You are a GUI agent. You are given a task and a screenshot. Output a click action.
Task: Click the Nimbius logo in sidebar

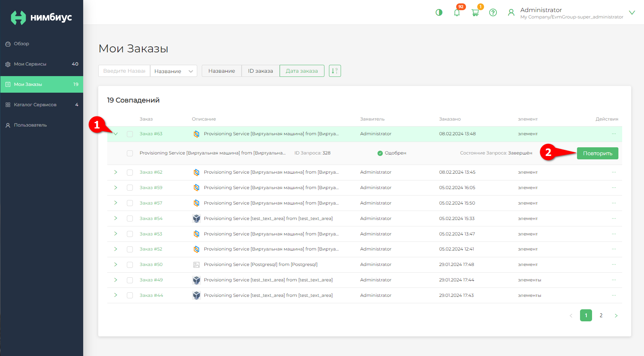(41, 17)
